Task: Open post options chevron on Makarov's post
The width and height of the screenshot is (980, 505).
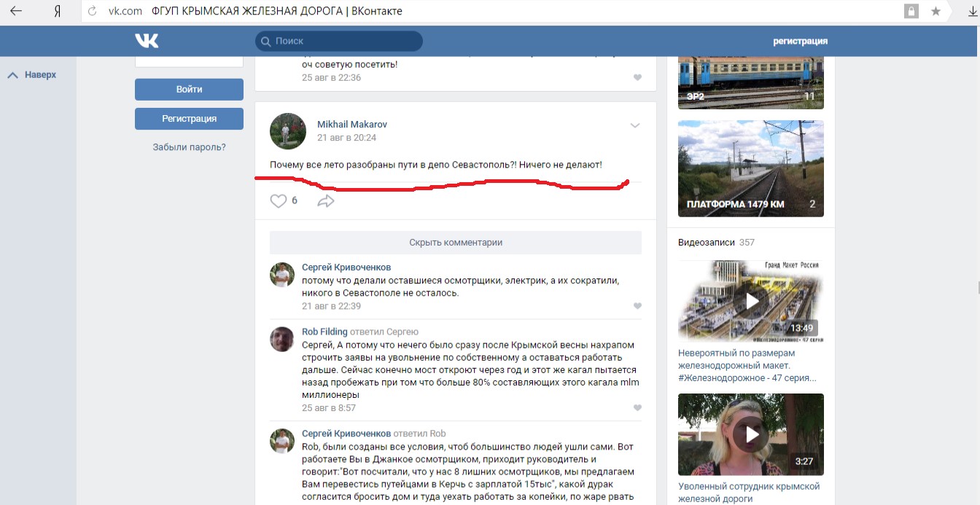Action: [x=634, y=125]
